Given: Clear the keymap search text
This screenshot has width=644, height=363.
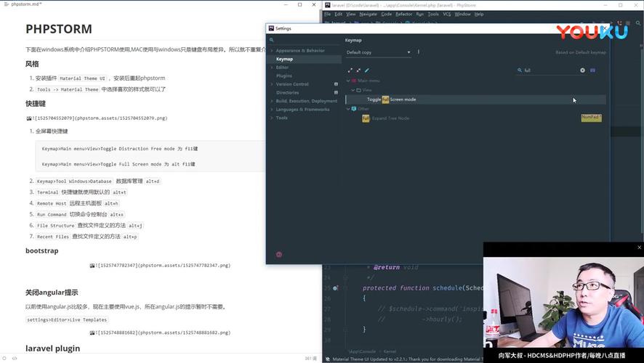Looking at the screenshot, I should click(x=582, y=70).
